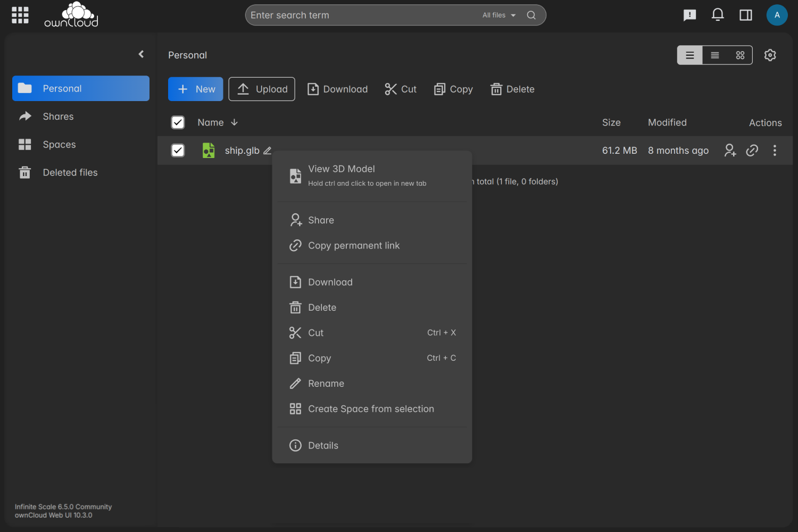The image size is (798, 532).
Task: Click Copy in the top toolbar
Action: (x=454, y=89)
